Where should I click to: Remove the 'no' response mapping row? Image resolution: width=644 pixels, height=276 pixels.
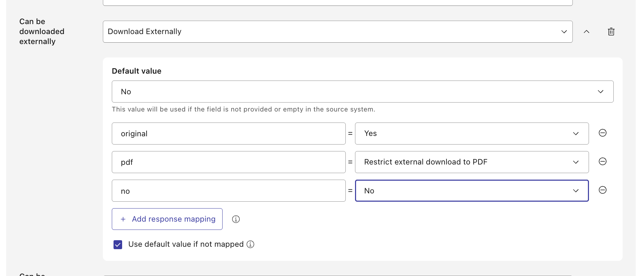[x=602, y=190]
